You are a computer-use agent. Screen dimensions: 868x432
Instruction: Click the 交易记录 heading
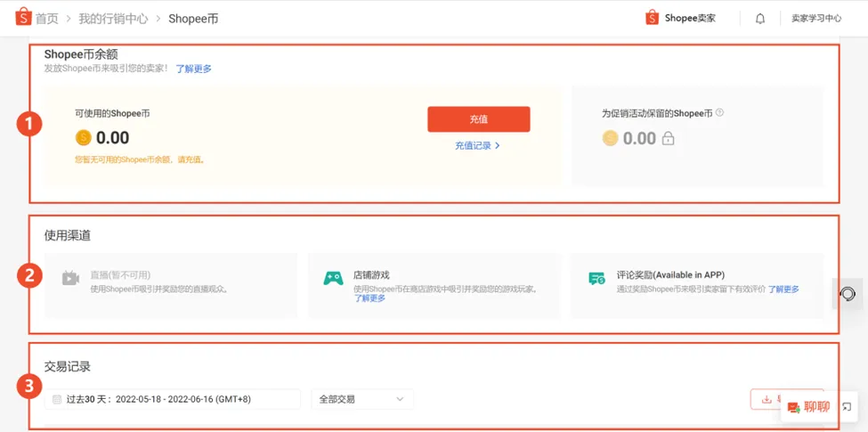pos(68,367)
